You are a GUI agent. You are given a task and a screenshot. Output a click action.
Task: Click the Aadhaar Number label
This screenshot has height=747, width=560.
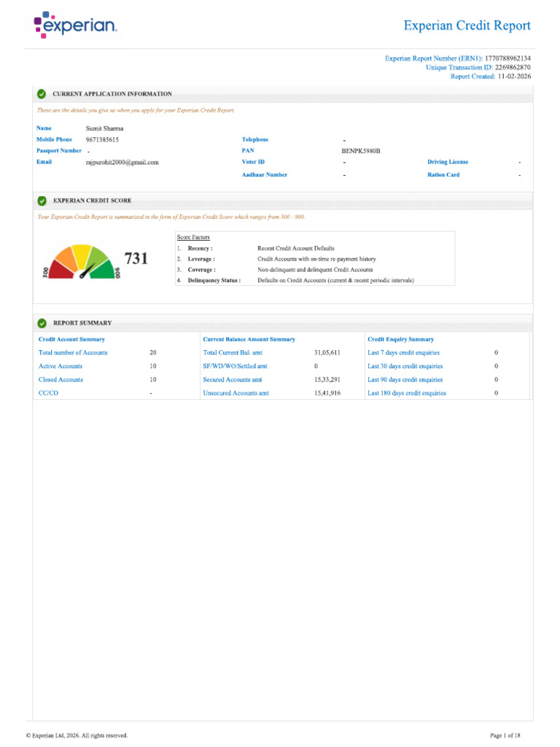[264, 175]
